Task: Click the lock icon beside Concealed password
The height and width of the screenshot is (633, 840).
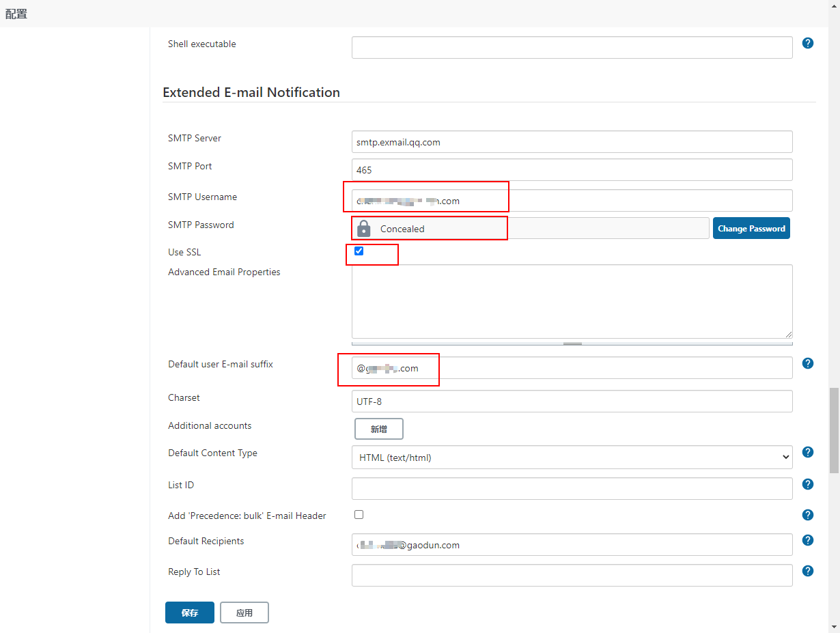Action: click(x=364, y=229)
